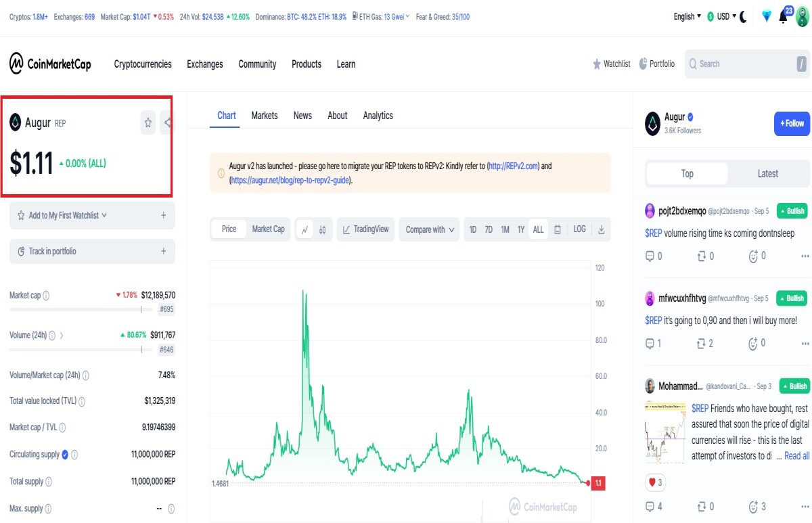Select 1M time range
The image size is (812, 523).
505,229
